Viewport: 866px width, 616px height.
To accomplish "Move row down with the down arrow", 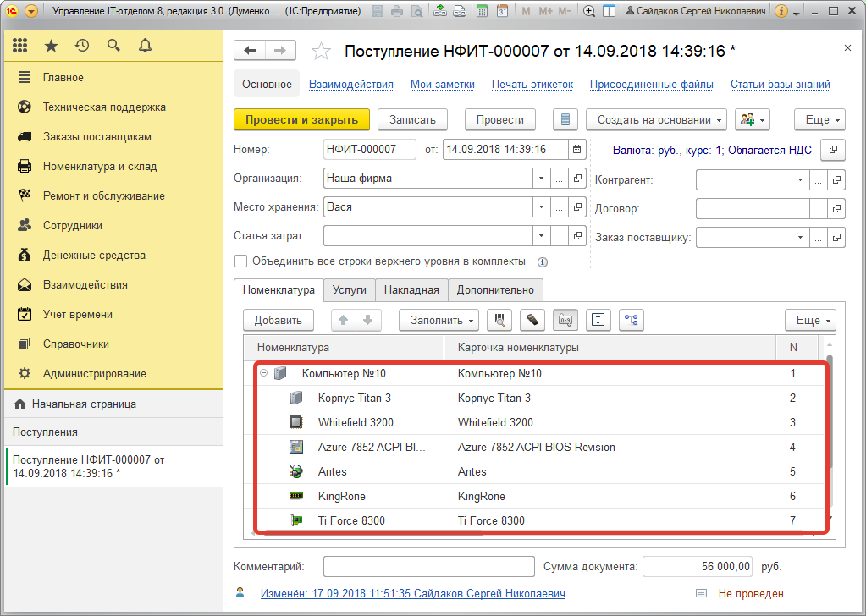I will [x=368, y=320].
